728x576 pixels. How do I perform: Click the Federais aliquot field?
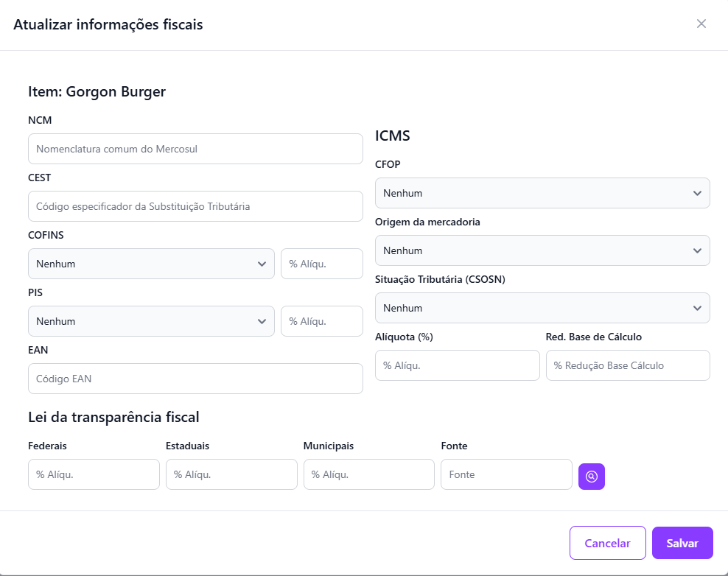[x=94, y=474]
